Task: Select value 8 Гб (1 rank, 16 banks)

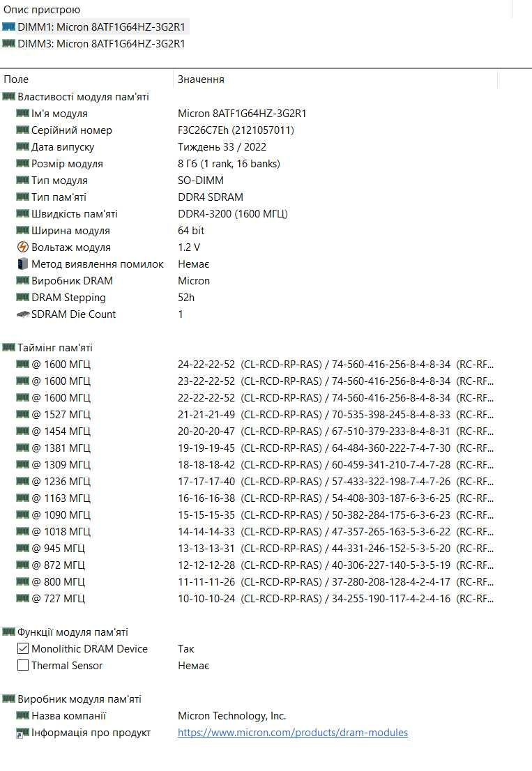Action: click(x=229, y=163)
